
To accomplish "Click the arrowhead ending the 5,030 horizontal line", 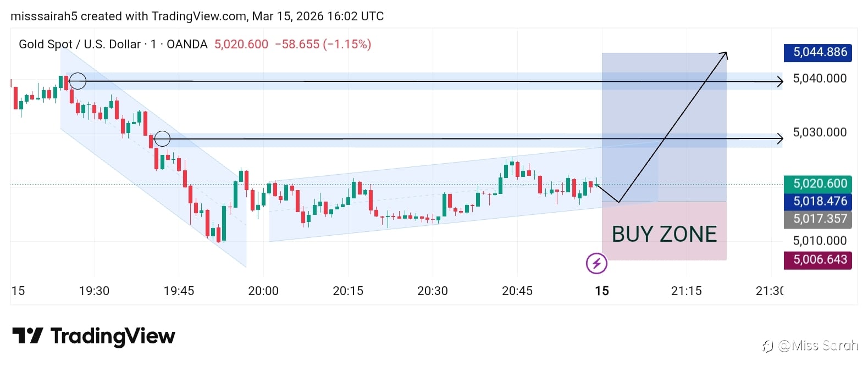I will [779, 138].
